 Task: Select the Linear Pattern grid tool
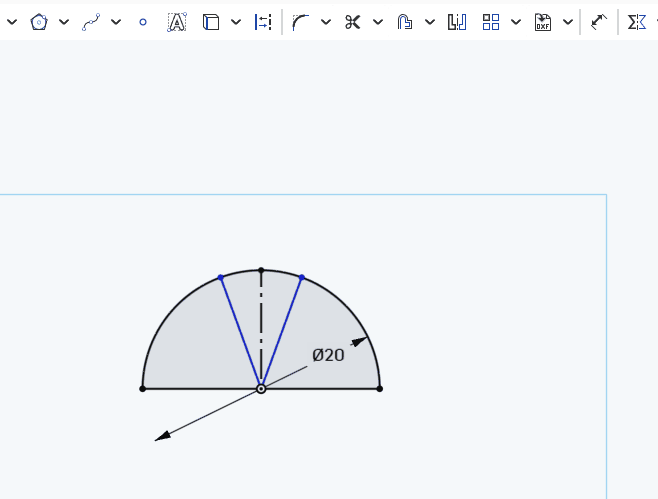491,22
